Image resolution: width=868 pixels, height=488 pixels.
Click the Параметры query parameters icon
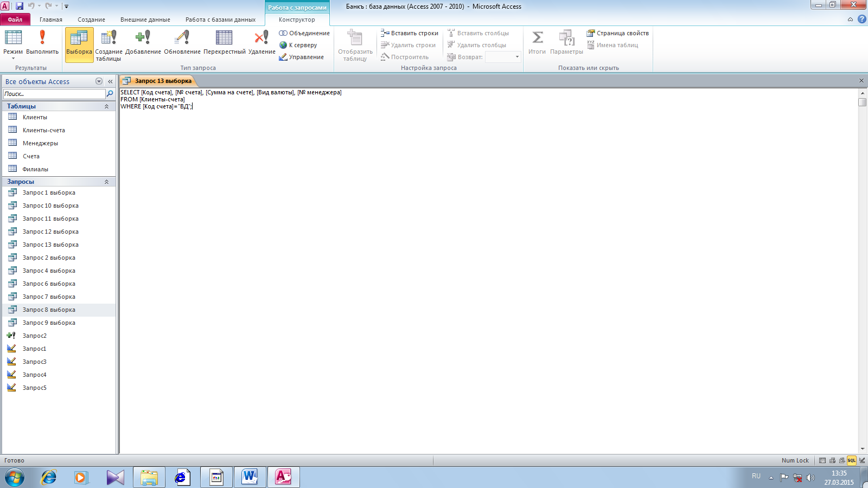566,42
